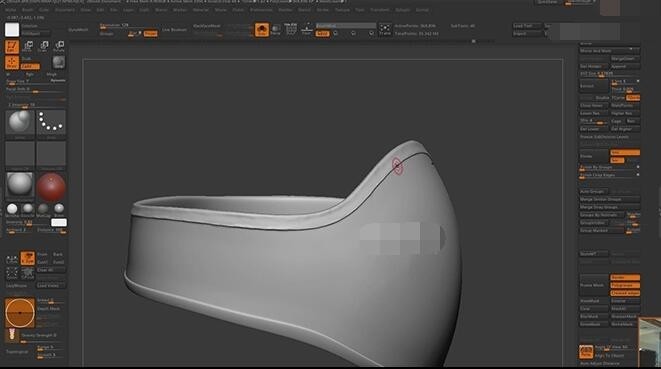Image resolution: width=661 pixels, height=369 pixels.
Task: Open the empty alpha slot
Action: pos(20,155)
